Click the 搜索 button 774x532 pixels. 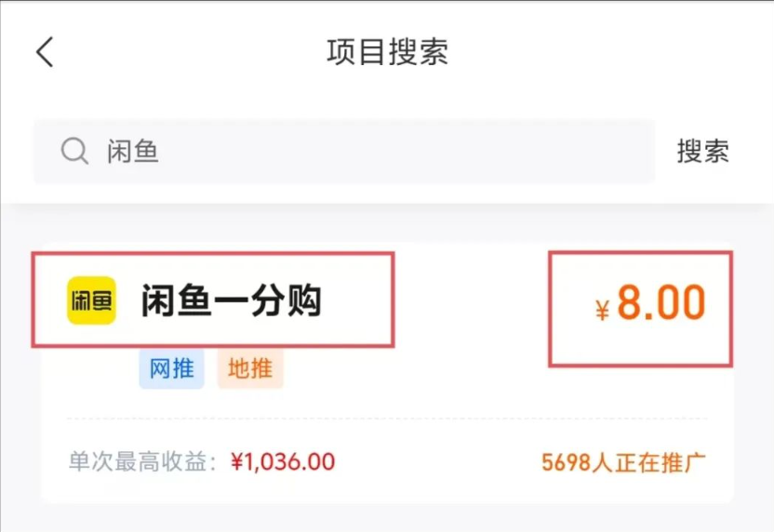pos(702,151)
